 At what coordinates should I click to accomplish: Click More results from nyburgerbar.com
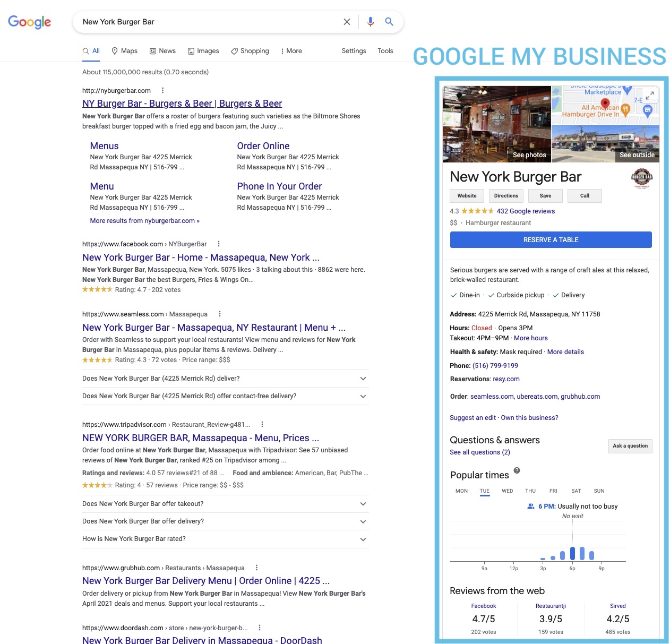coord(145,221)
